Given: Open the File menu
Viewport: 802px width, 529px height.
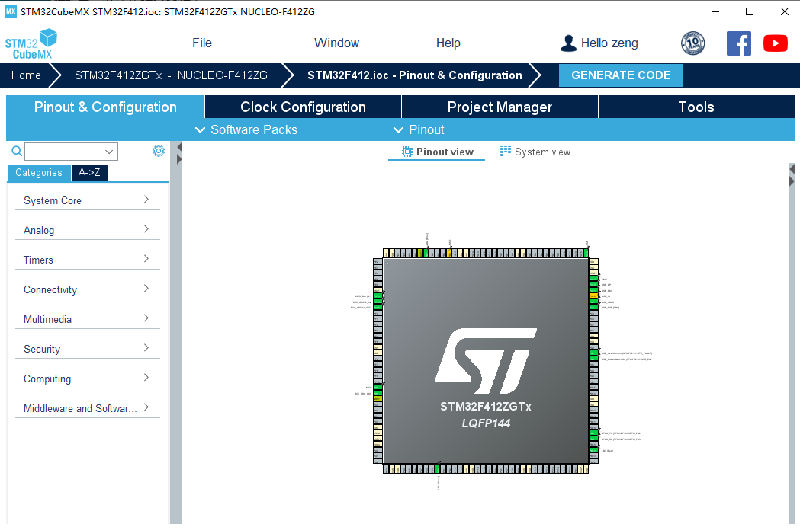Looking at the screenshot, I should (x=202, y=43).
